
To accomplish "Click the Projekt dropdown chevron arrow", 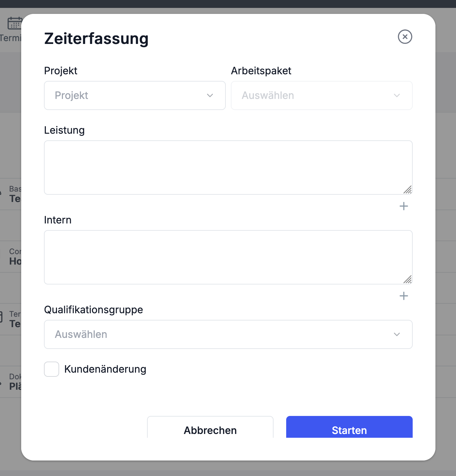I will pyautogui.click(x=210, y=95).
